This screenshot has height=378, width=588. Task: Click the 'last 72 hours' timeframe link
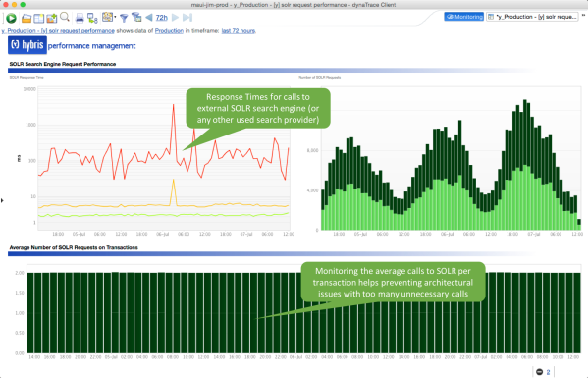coord(239,31)
